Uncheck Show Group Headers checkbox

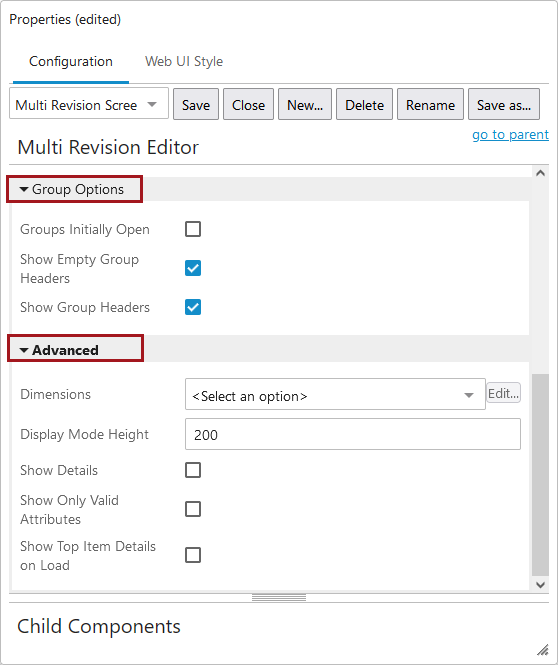[x=193, y=307]
